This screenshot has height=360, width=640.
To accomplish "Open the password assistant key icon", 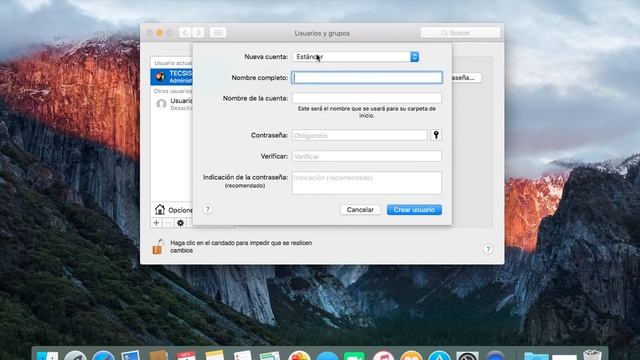I will pyautogui.click(x=436, y=135).
